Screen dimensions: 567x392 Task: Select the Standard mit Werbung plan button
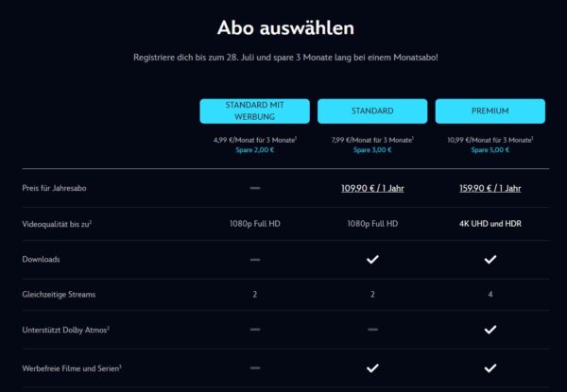tap(254, 111)
